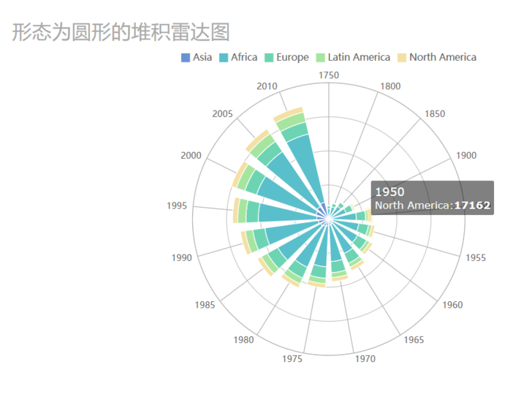Toggle Europe series via legend label
This screenshot has width=532, height=419.
tap(292, 57)
